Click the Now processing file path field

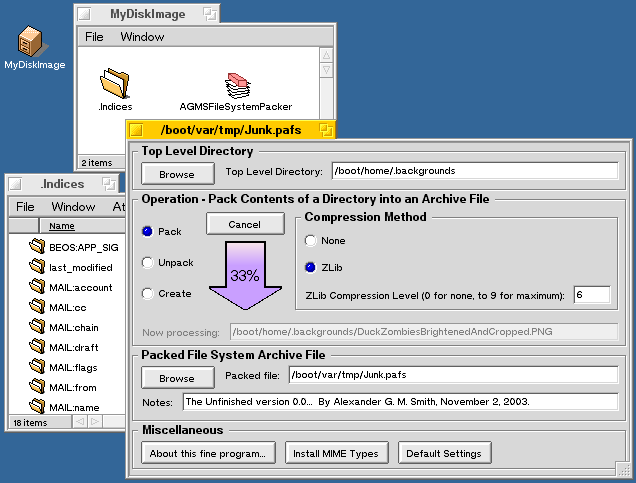pyautogui.click(x=424, y=332)
